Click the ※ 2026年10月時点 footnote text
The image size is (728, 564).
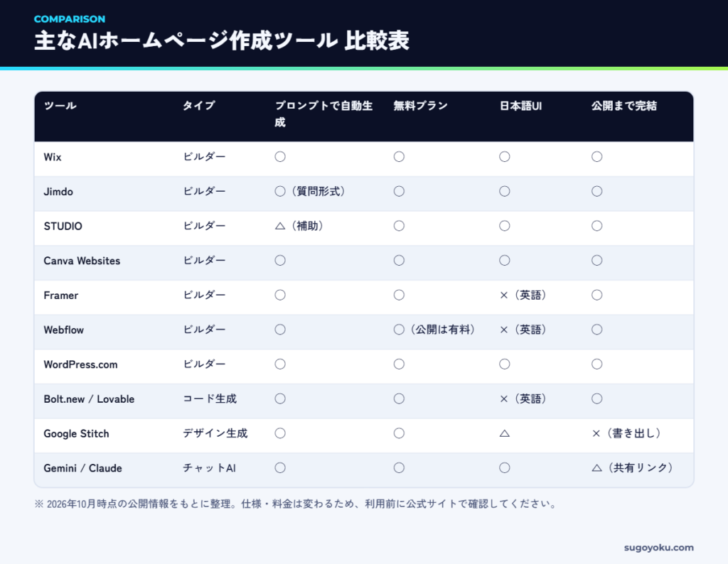[296, 504]
